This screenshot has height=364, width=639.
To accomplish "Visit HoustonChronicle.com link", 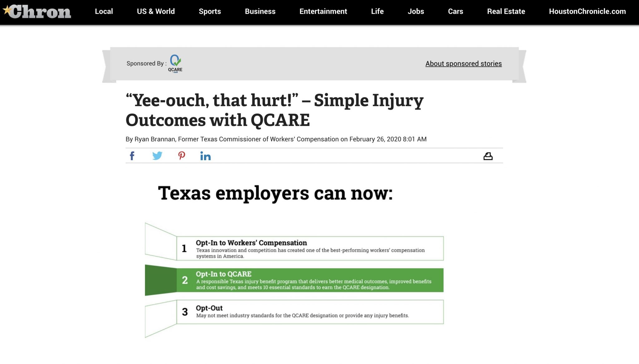I will click(587, 12).
